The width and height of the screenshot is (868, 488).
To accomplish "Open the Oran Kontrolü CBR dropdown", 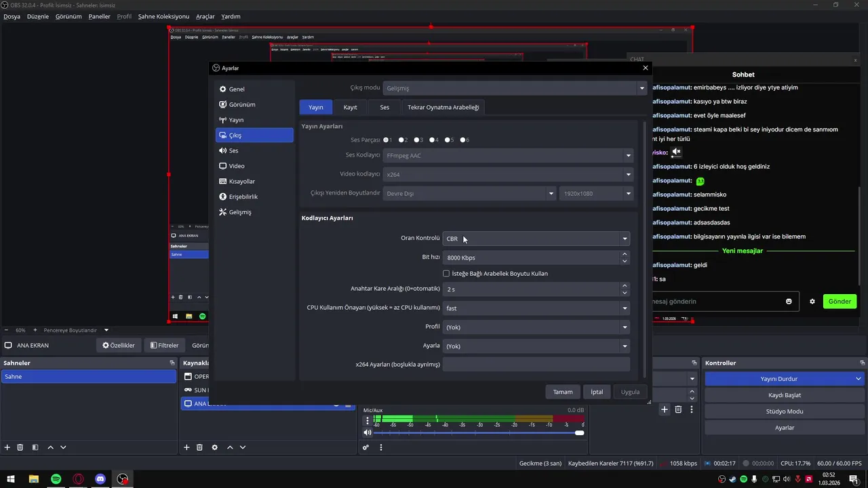I will 536,239.
